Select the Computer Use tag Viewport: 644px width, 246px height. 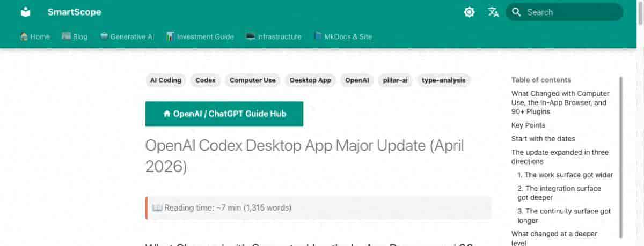pyautogui.click(x=253, y=80)
